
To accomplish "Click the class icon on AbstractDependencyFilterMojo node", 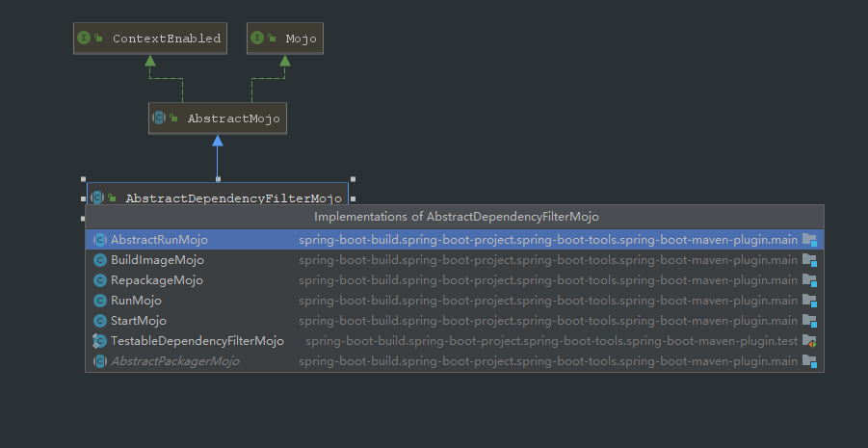I will click(x=97, y=198).
